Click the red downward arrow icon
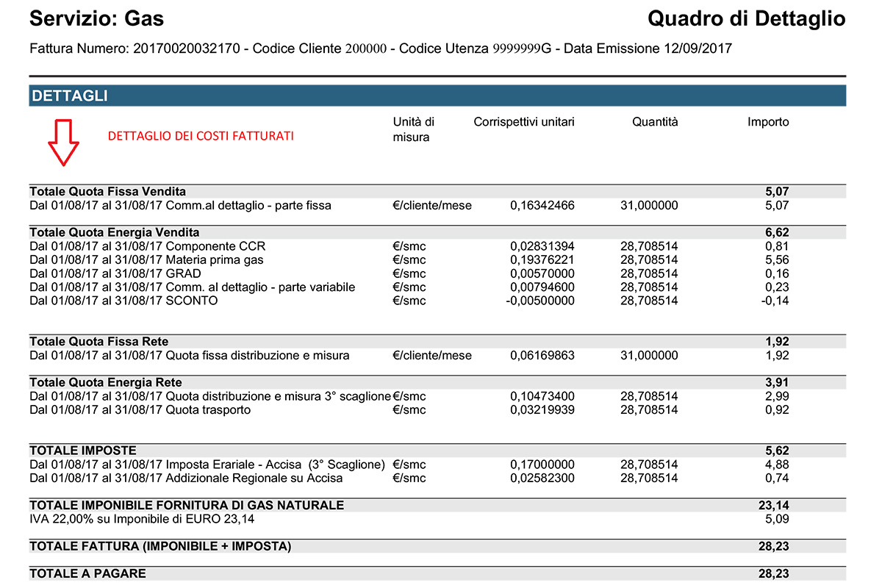The width and height of the screenshot is (882, 588). 64,142
